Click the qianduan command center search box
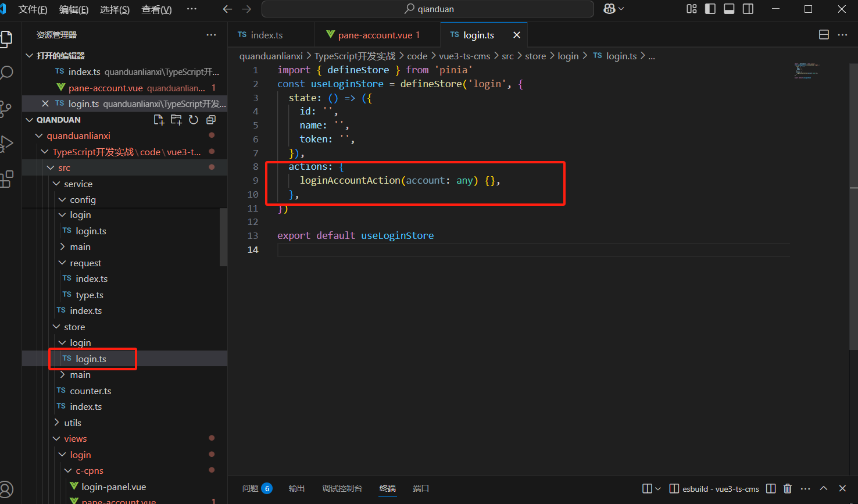Image resolution: width=858 pixels, height=504 pixels. (428, 9)
